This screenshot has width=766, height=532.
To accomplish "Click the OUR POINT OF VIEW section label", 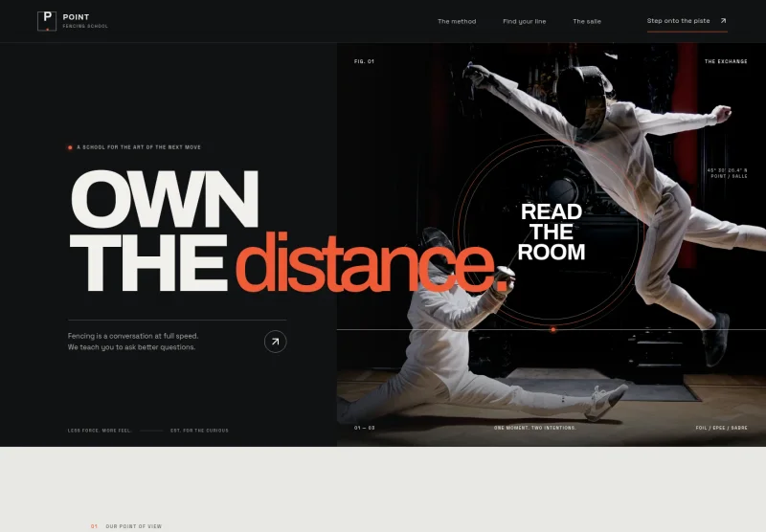I will point(133,526).
